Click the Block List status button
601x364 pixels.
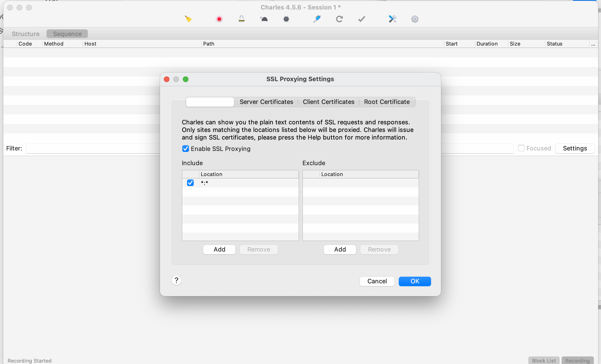tap(544, 360)
